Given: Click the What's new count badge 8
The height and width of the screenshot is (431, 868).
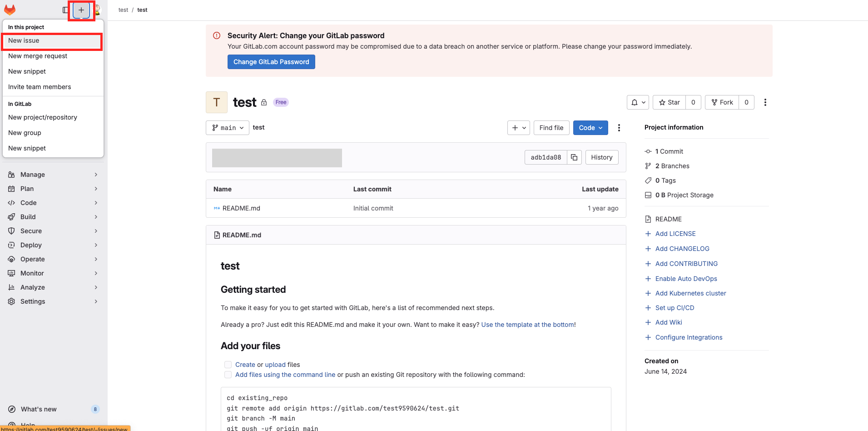Looking at the screenshot, I should pos(95,409).
